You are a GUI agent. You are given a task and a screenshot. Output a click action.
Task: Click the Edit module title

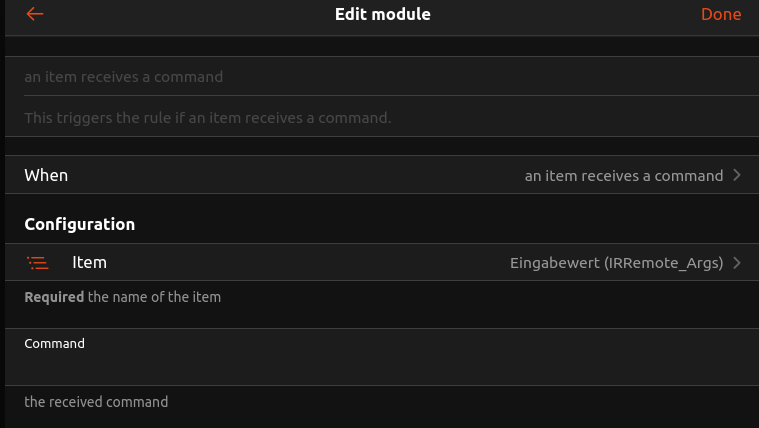click(383, 14)
